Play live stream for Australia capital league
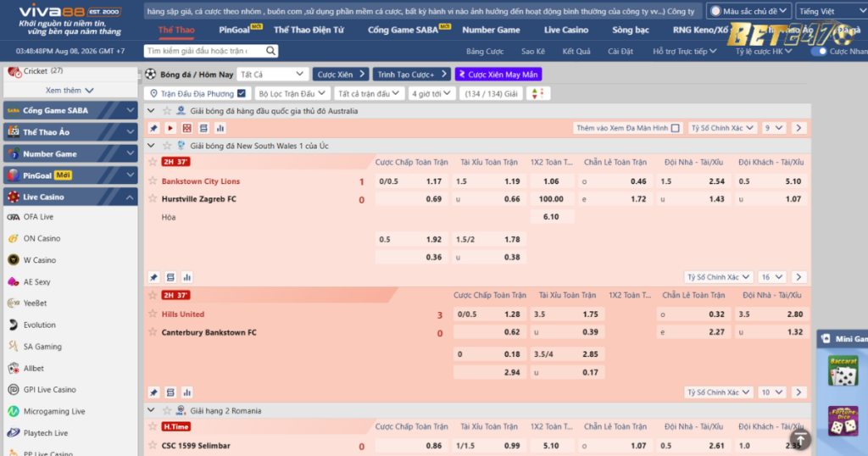Viewport: 868px width, 456px height. (170, 128)
